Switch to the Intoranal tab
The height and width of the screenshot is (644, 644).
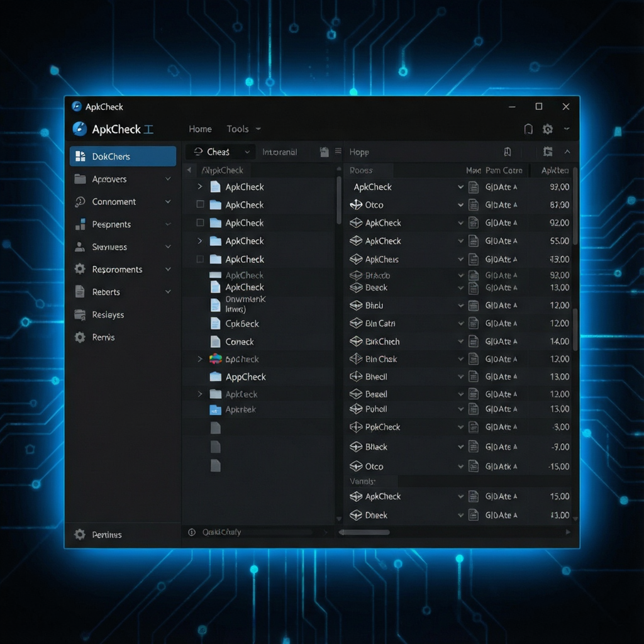coord(280,152)
